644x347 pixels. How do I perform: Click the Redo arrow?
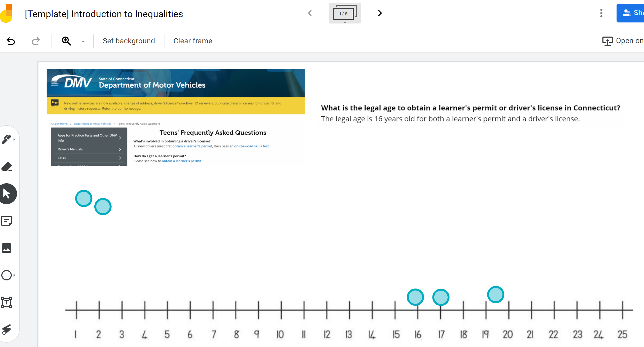tap(36, 41)
